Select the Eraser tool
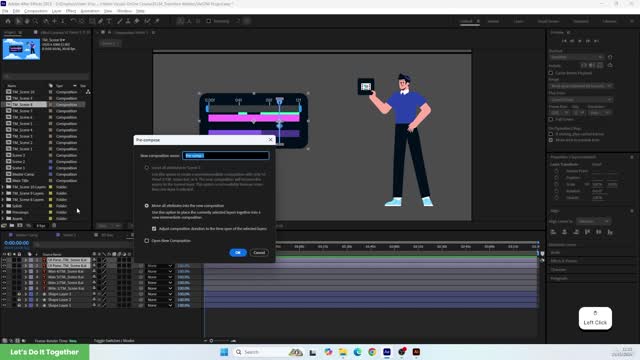This screenshot has height=360, width=640. [x=137, y=21]
